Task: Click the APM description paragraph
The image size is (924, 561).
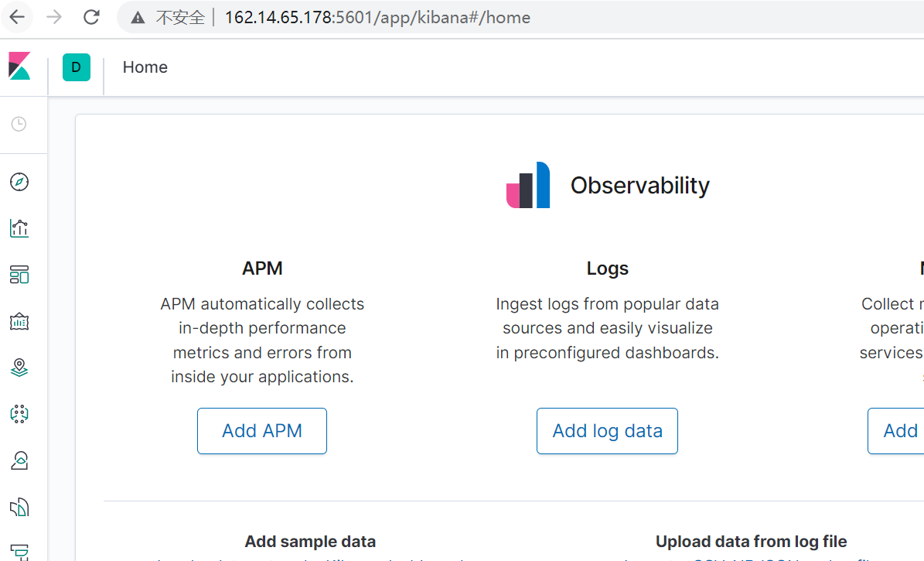Action: point(262,340)
